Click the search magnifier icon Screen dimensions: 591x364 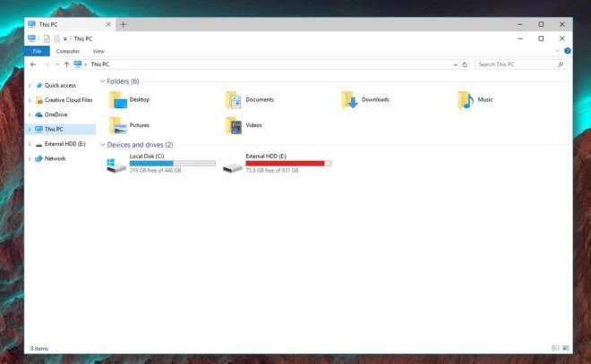[x=561, y=64]
